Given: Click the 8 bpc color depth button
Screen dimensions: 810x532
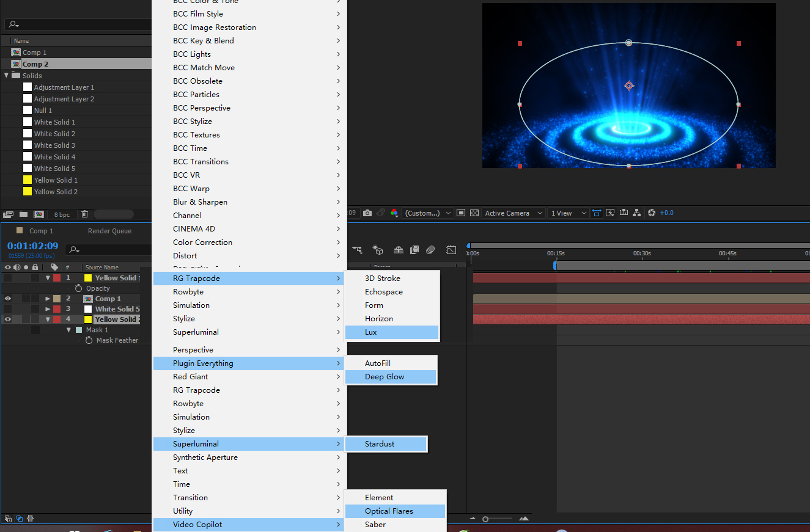Looking at the screenshot, I should coord(62,214).
